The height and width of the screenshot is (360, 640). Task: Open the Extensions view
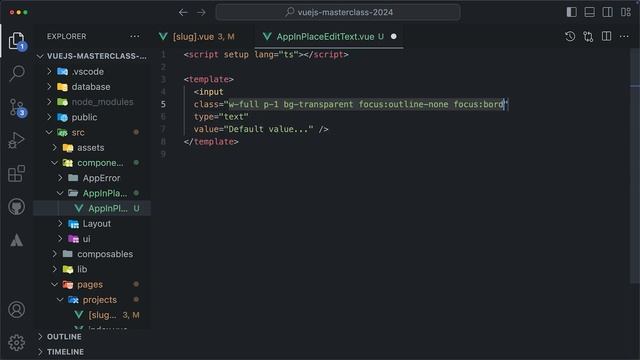[16, 173]
